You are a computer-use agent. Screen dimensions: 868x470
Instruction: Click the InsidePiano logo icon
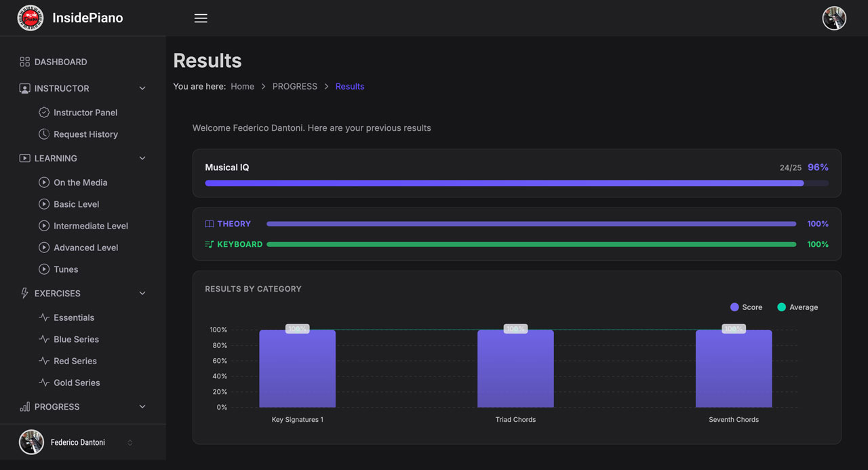tap(31, 18)
